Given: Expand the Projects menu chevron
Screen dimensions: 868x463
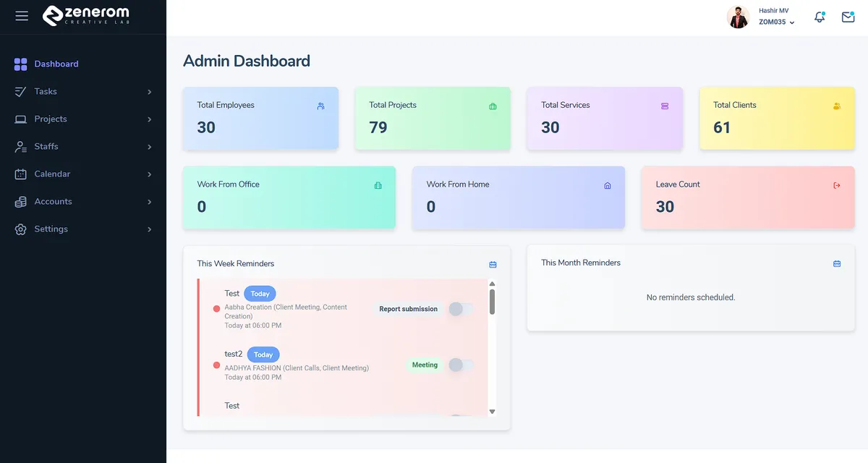Looking at the screenshot, I should [150, 119].
